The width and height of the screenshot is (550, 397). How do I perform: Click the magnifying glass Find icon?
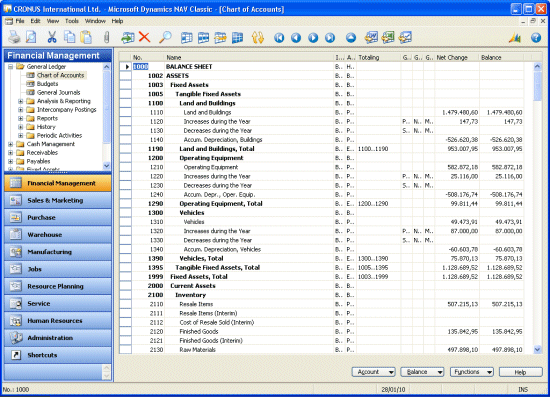tap(165, 37)
